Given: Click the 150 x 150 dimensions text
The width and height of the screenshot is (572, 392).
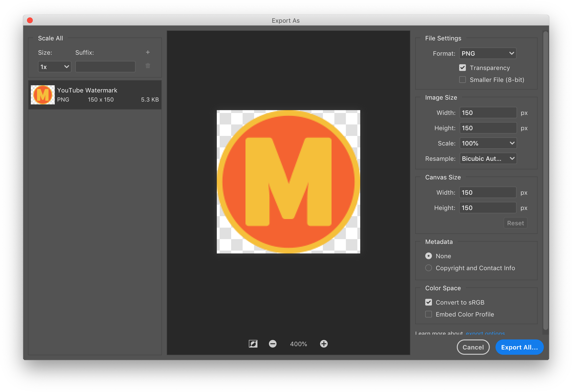Looking at the screenshot, I should [101, 100].
